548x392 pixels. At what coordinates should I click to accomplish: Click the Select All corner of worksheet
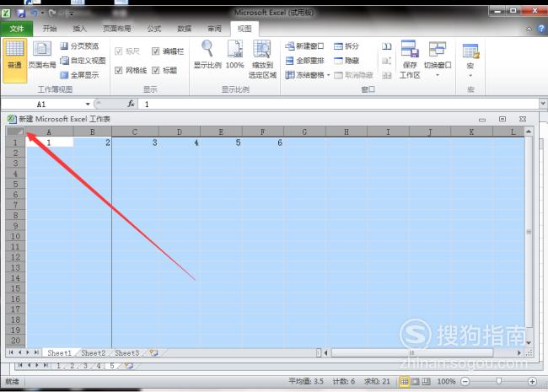point(16,132)
